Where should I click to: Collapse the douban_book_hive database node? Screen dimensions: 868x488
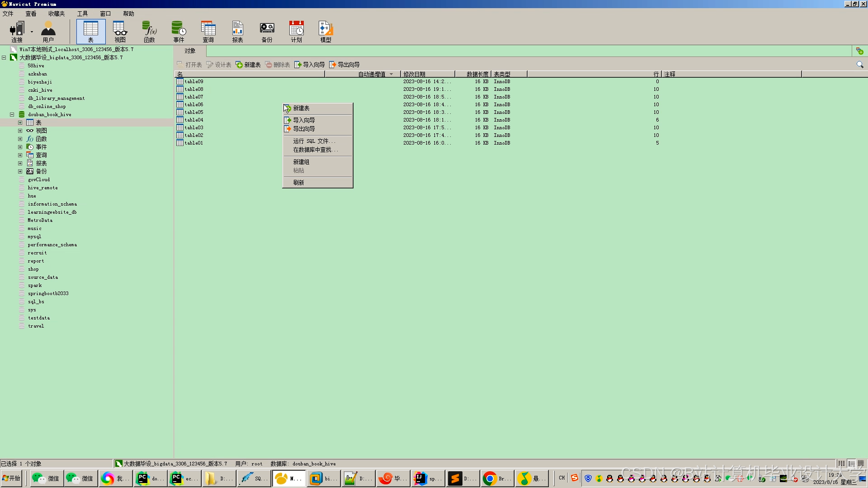point(12,115)
